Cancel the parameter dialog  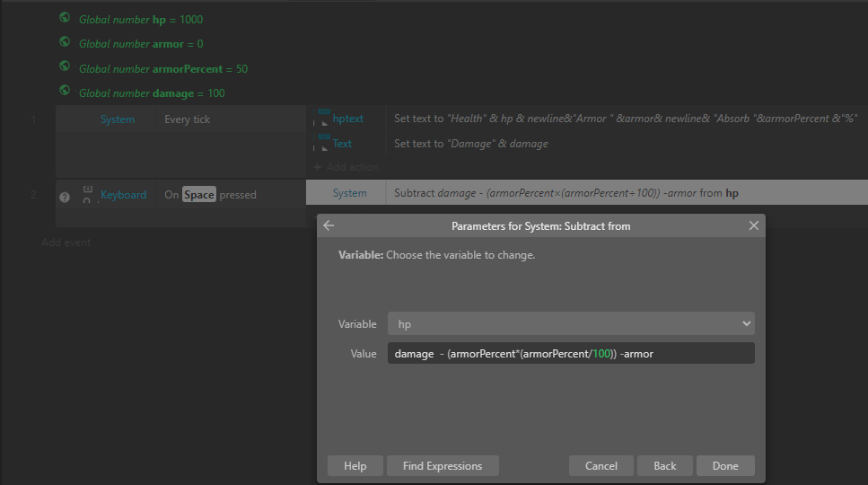pyautogui.click(x=601, y=465)
